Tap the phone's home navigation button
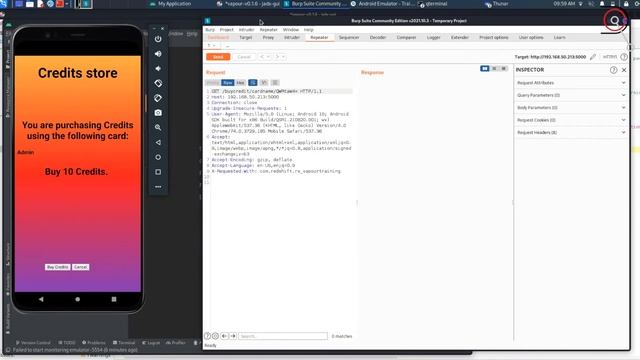This screenshot has width=640, height=360. (78, 299)
